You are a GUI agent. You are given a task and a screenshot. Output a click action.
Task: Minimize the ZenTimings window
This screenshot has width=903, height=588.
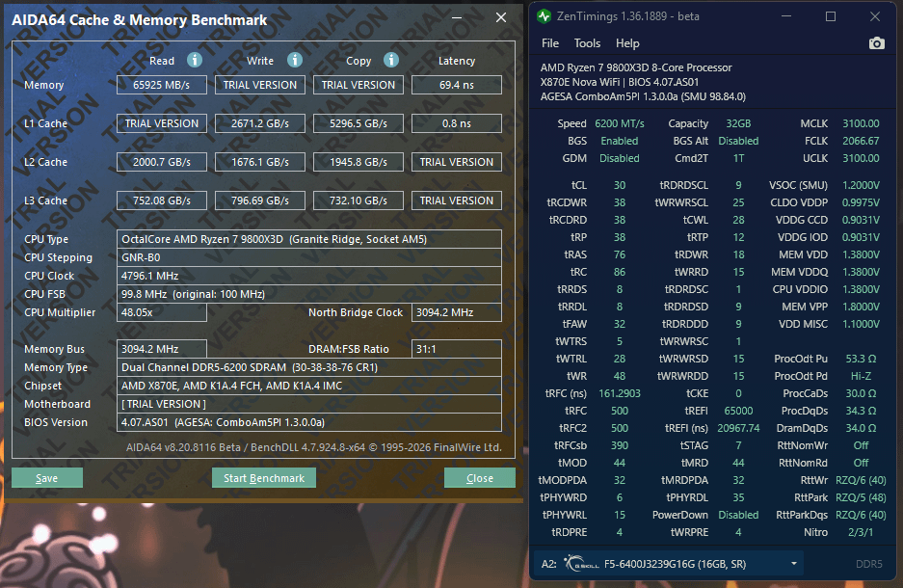(x=785, y=16)
